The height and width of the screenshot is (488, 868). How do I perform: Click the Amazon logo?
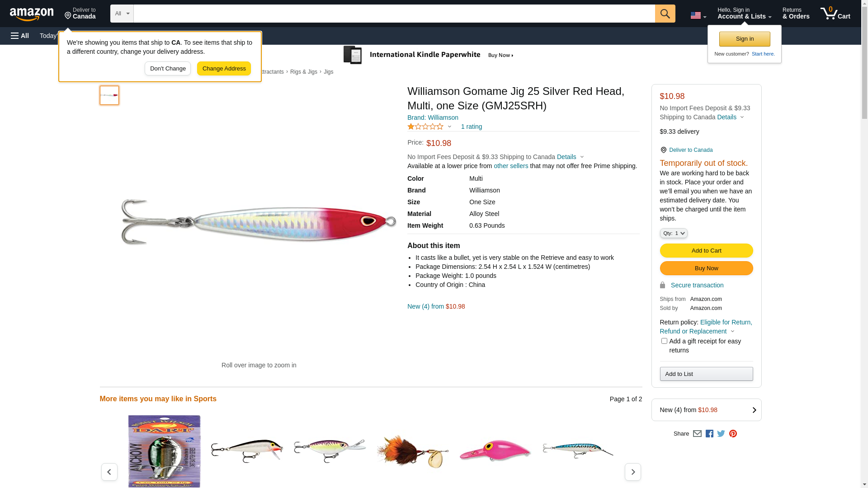pyautogui.click(x=32, y=14)
